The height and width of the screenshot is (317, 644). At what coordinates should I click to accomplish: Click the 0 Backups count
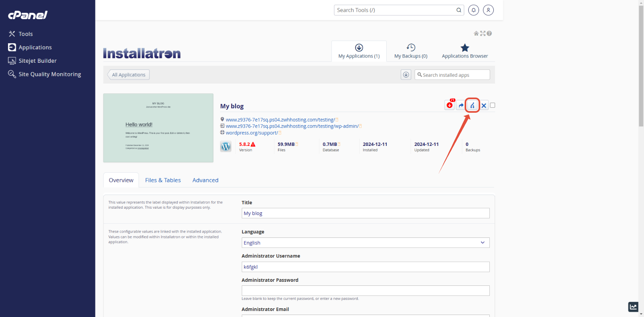tap(467, 144)
